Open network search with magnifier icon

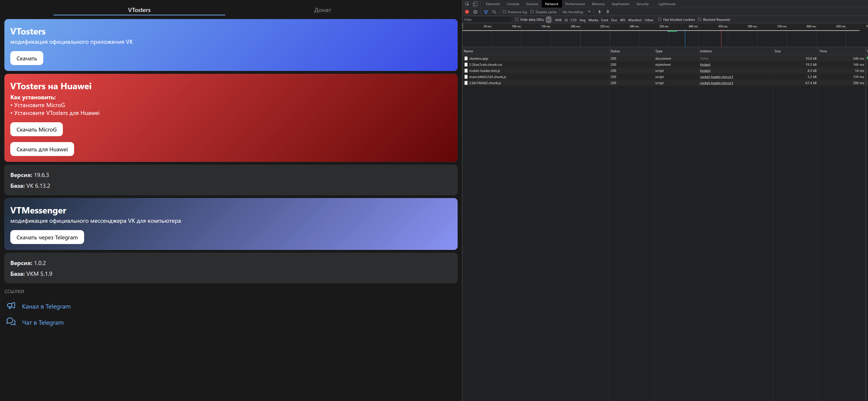tap(494, 12)
